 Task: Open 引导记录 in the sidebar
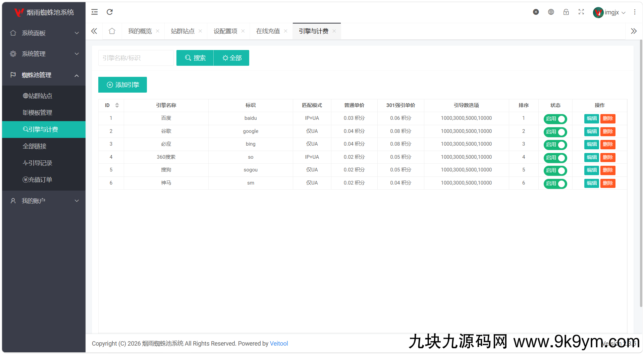[44, 163]
